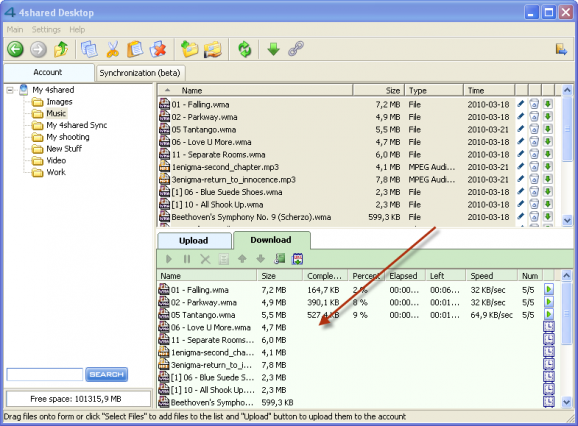578x426 pixels.
Task: Switch to Synchronization (beta) tab
Action: click(140, 73)
